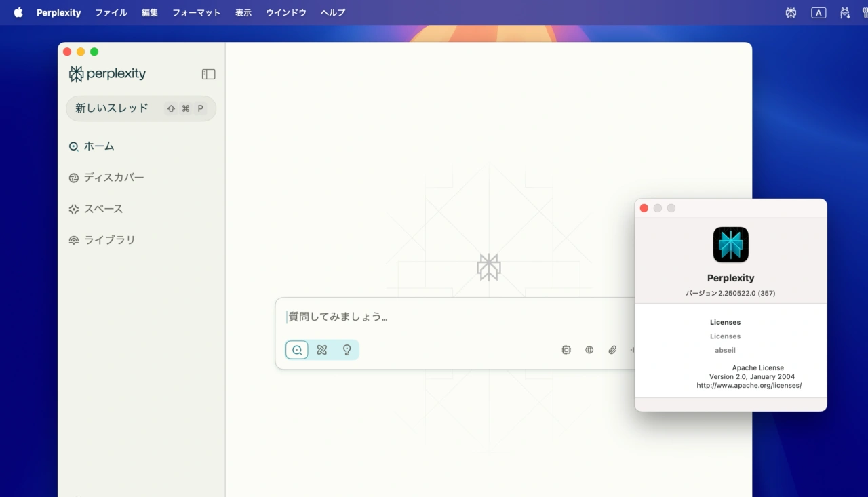
Task: Click the Perplexity logo in the sidebar
Action: point(107,74)
